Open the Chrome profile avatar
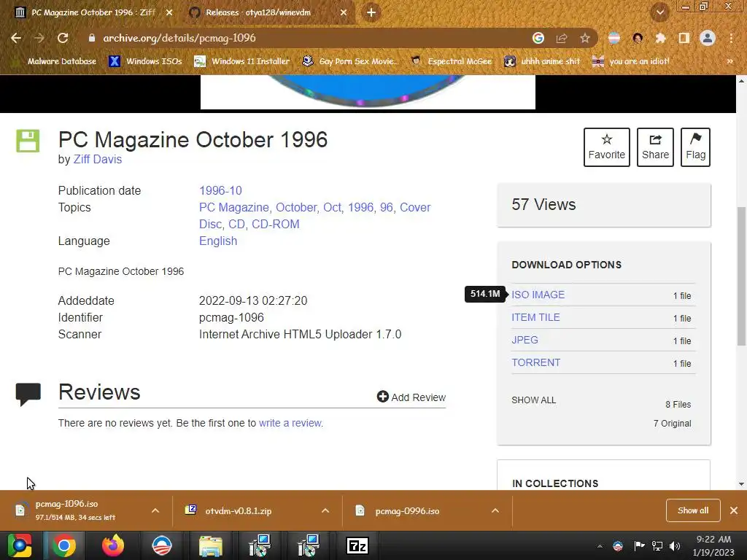This screenshot has width=747, height=560. tap(708, 38)
